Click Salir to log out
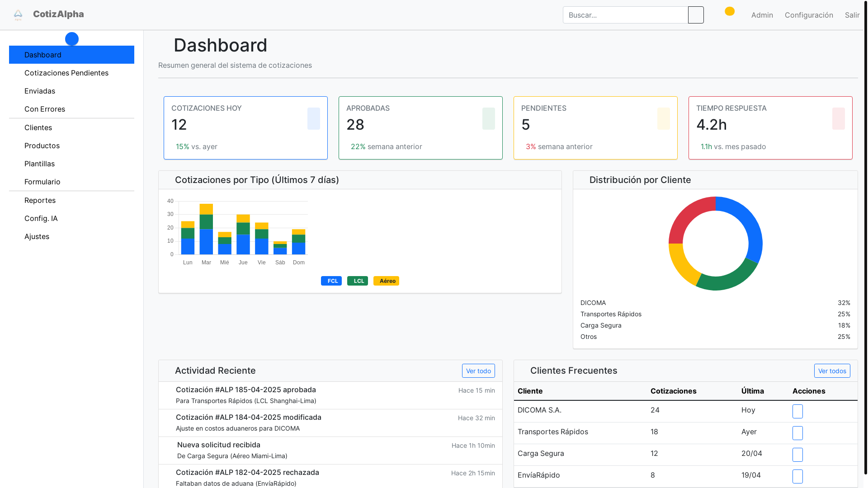Screen dimensions: 868x488 pos(852,15)
